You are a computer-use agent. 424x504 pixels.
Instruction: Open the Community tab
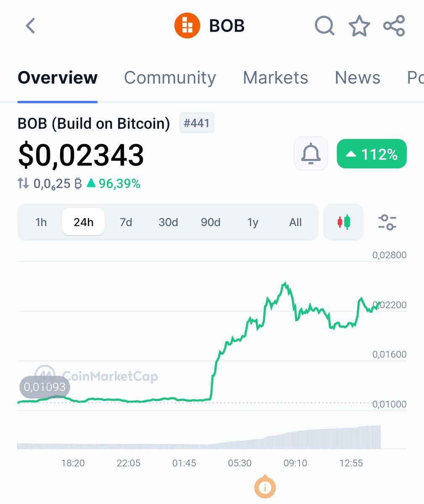pyautogui.click(x=170, y=78)
